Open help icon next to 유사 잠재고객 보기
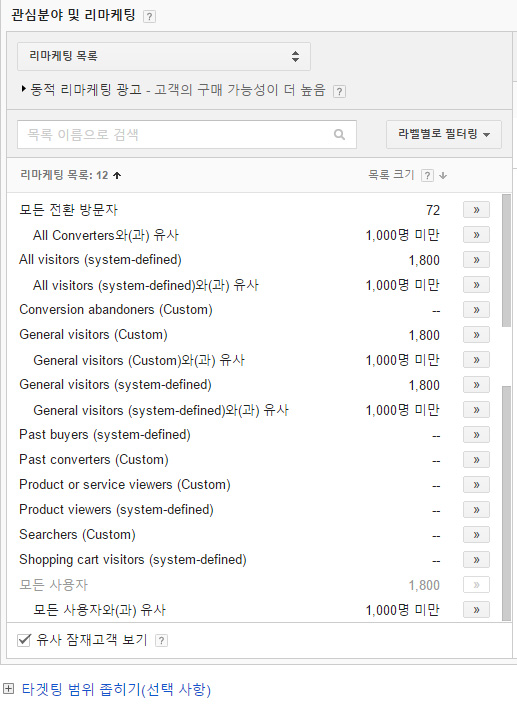The width and height of the screenshot is (517, 717). [161, 641]
